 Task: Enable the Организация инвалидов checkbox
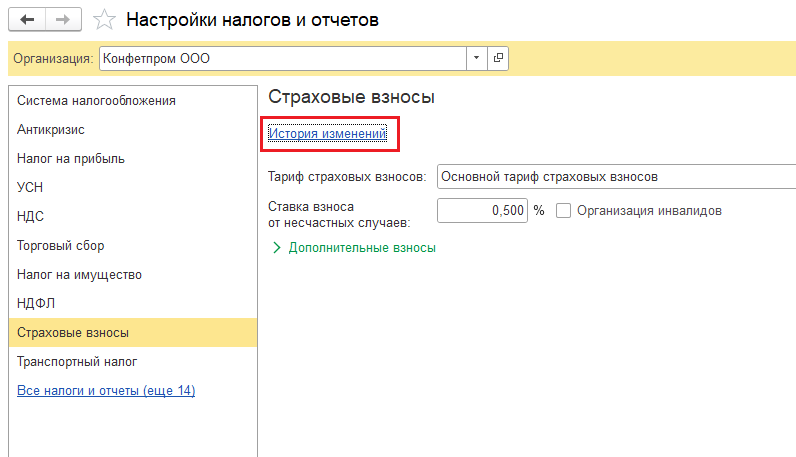[x=563, y=211]
